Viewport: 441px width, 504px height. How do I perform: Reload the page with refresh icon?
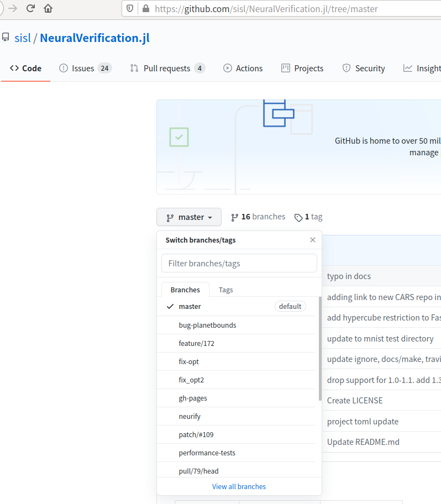tap(30, 8)
